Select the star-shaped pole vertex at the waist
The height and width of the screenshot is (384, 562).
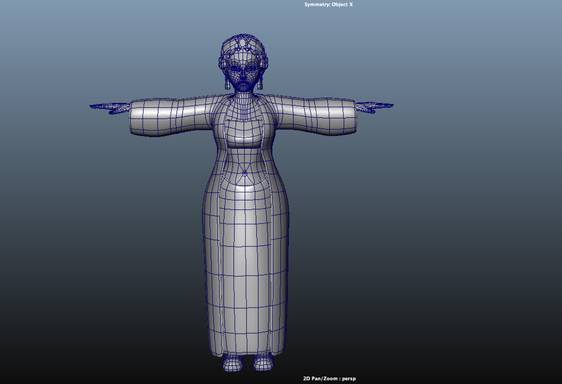pos(245,173)
